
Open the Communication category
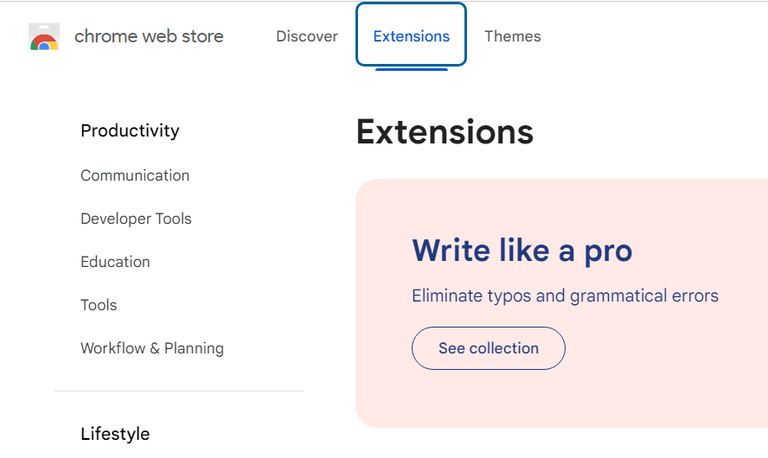click(x=135, y=176)
